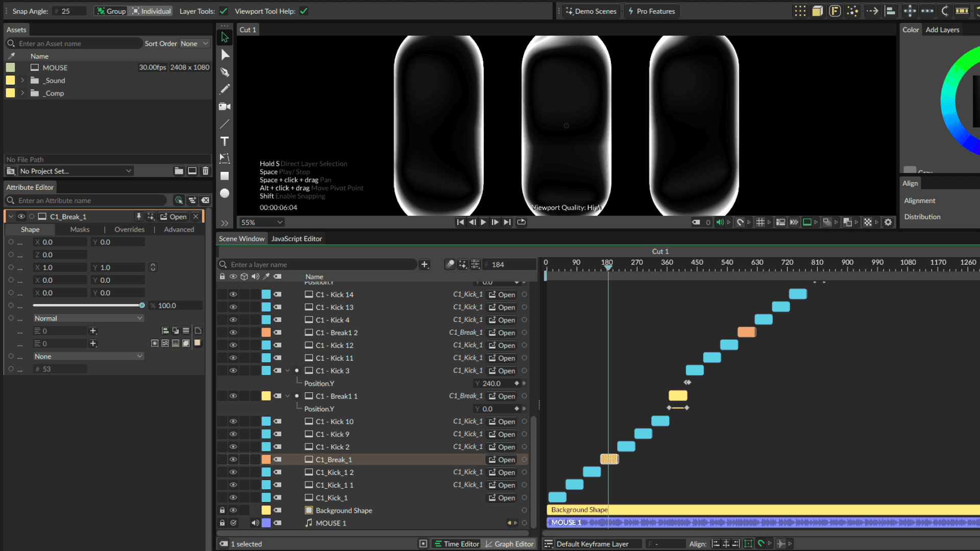
Task: Open the Normal blend mode dropdown
Action: tap(88, 318)
